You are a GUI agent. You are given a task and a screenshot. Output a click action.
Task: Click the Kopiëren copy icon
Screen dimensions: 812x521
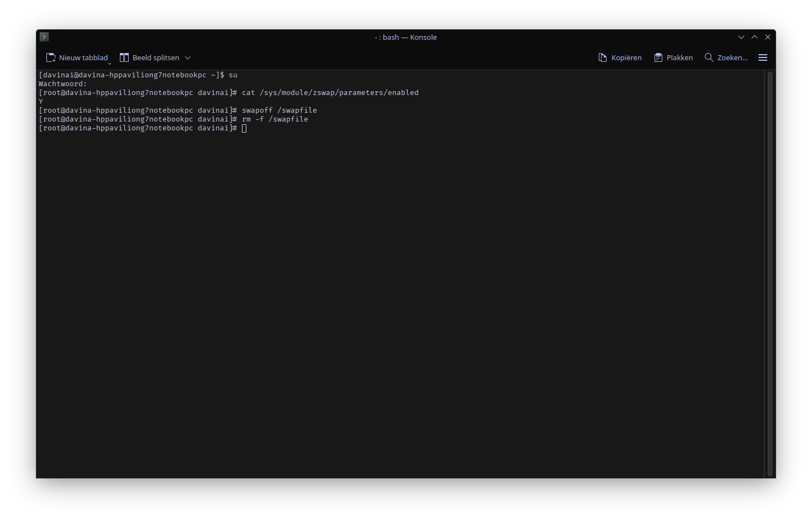click(603, 57)
